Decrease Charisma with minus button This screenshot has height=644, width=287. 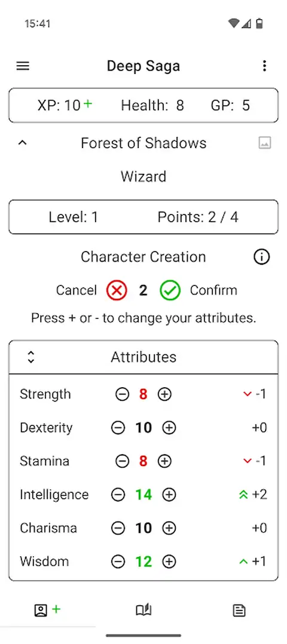pyautogui.click(x=118, y=528)
